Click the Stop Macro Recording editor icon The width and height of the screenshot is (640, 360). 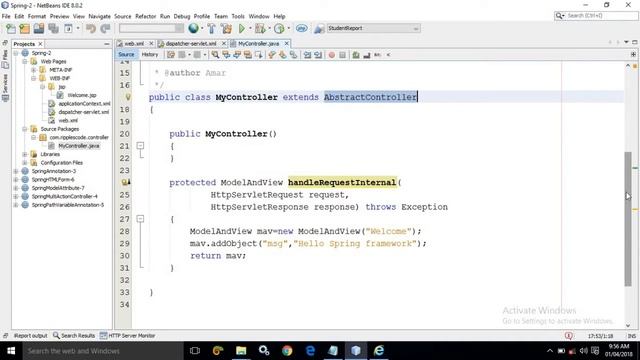pyautogui.click(x=342, y=55)
